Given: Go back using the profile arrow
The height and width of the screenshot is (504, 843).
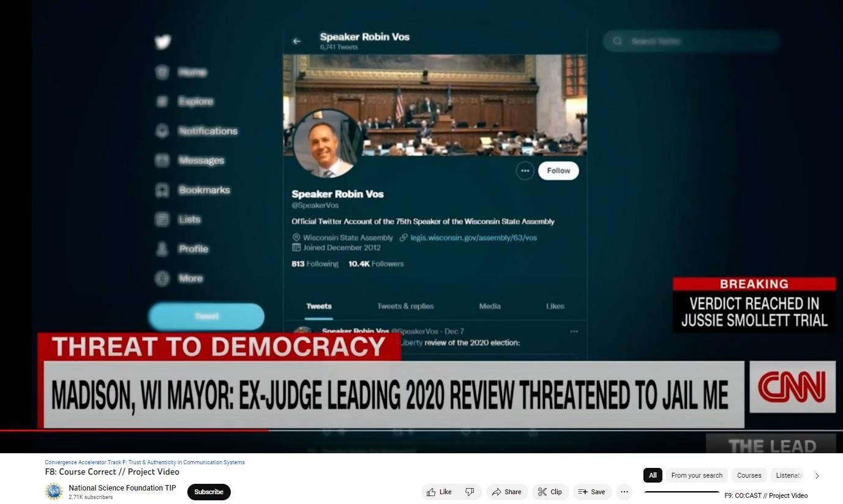Looking at the screenshot, I should [297, 41].
